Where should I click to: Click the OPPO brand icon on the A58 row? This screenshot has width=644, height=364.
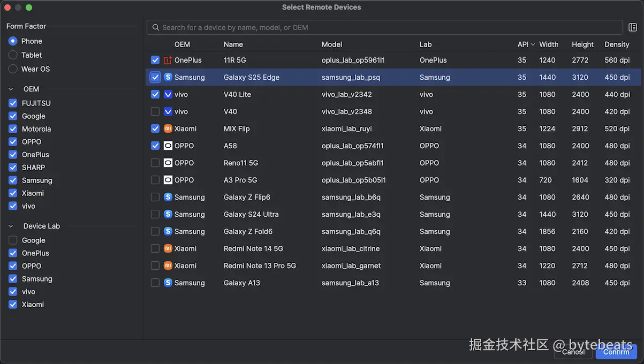pyautogui.click(x=168, y=146)
